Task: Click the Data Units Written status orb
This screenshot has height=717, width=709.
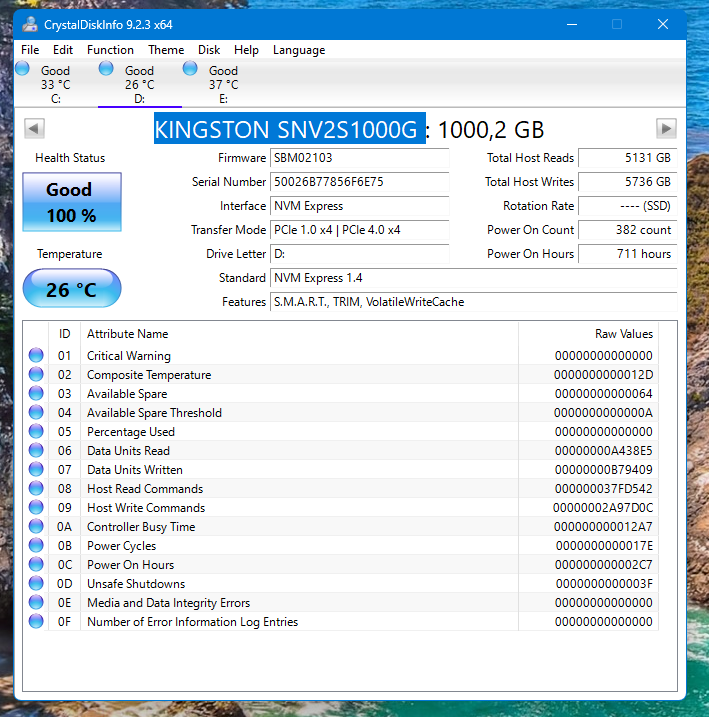Action: coord(36,469)
